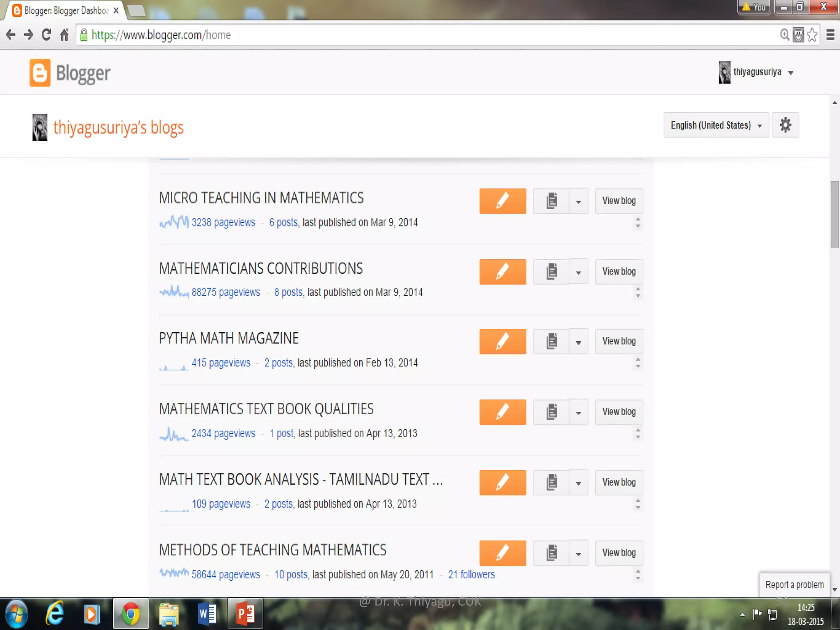Select the Blogger Dashboard browser tab
840x630 pixels.
(x=66, y=10)
